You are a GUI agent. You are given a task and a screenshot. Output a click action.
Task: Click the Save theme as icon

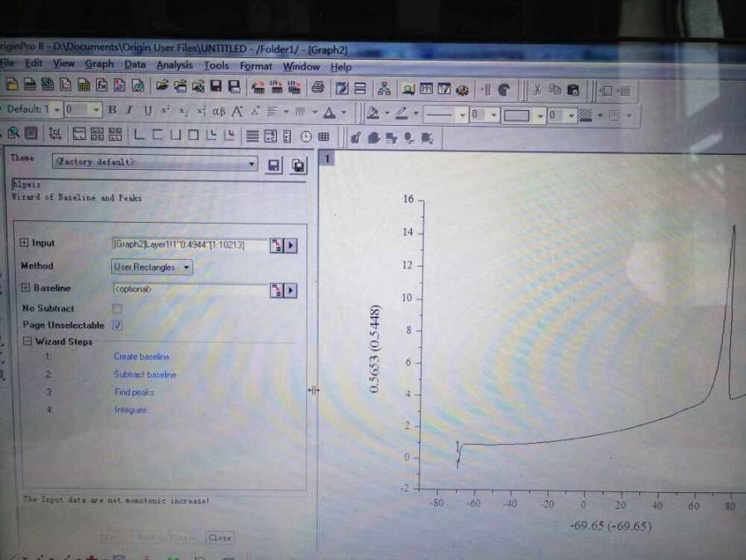point(298,166)
